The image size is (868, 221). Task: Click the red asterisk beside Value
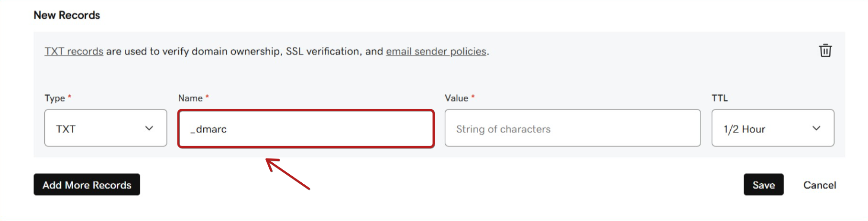coord(473,97)
